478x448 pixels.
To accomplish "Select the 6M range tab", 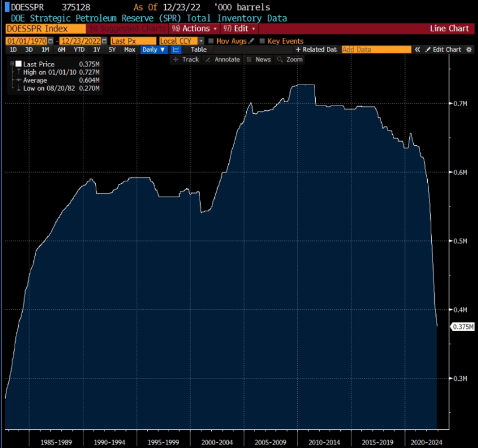I will tap(61, 50).
